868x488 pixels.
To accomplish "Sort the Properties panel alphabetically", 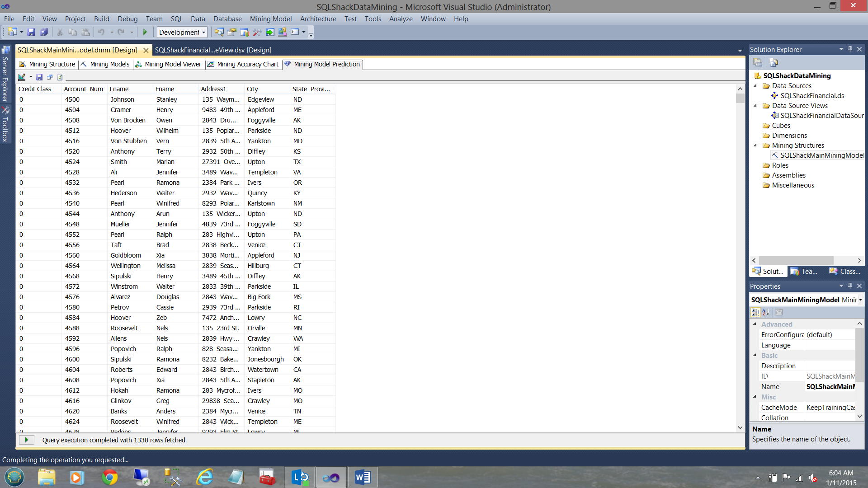I will [765, 312].
